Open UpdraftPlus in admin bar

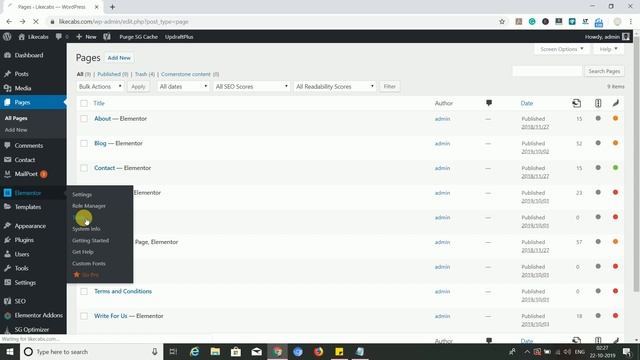(179, 37)
